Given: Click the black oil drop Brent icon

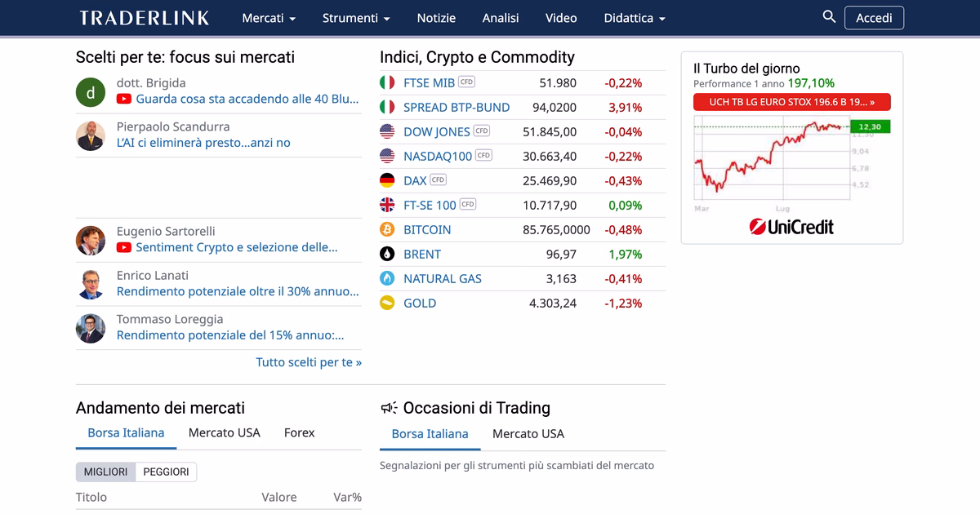Looking at the screenshot, I should tap(387, 254).
